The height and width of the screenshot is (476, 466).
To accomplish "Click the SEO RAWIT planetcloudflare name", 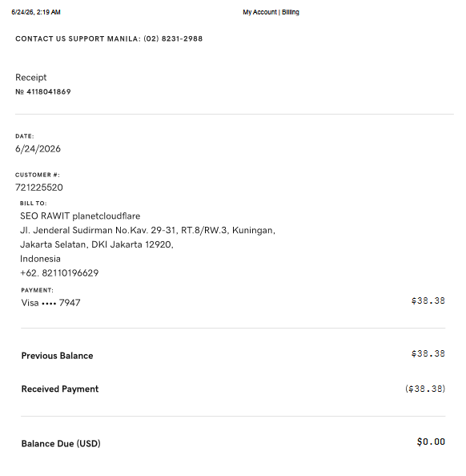I will [x=80, y=216].
